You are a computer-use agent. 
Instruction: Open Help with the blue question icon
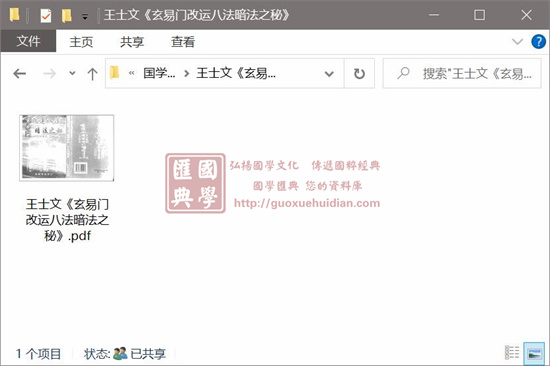point(538,42)
